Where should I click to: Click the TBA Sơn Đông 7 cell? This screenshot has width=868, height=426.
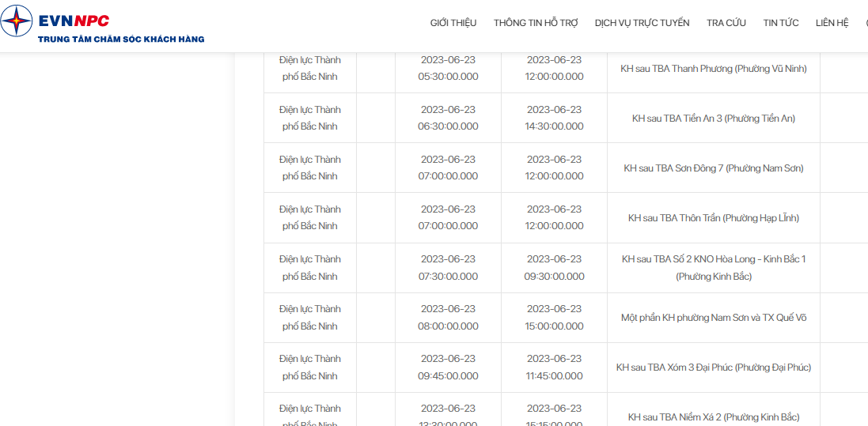point(714,168)
